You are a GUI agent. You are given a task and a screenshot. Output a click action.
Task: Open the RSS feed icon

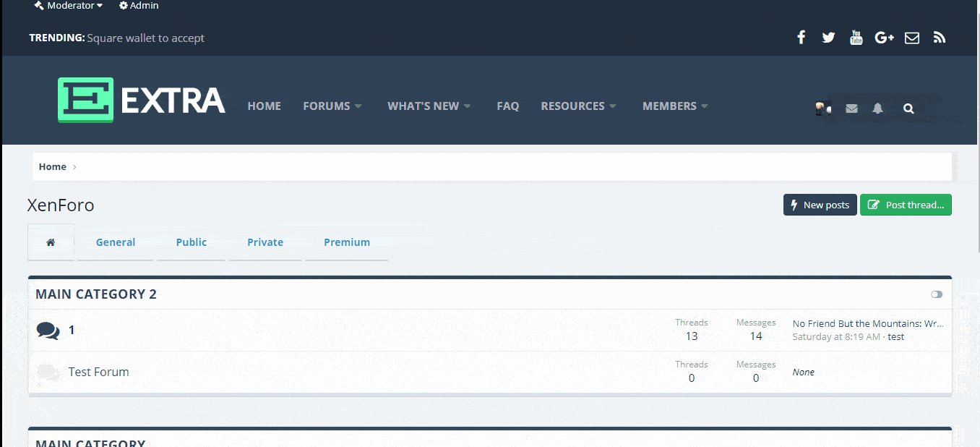point(940,38)
